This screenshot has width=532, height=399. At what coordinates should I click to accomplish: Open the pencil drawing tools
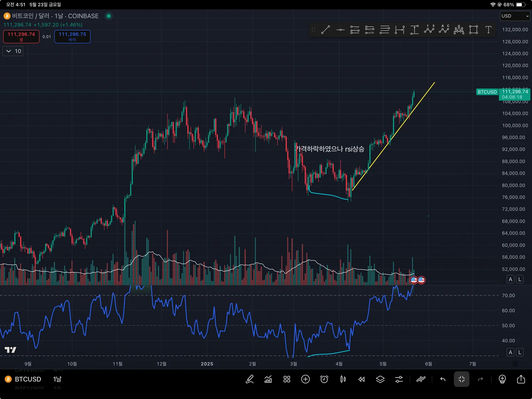250,379
